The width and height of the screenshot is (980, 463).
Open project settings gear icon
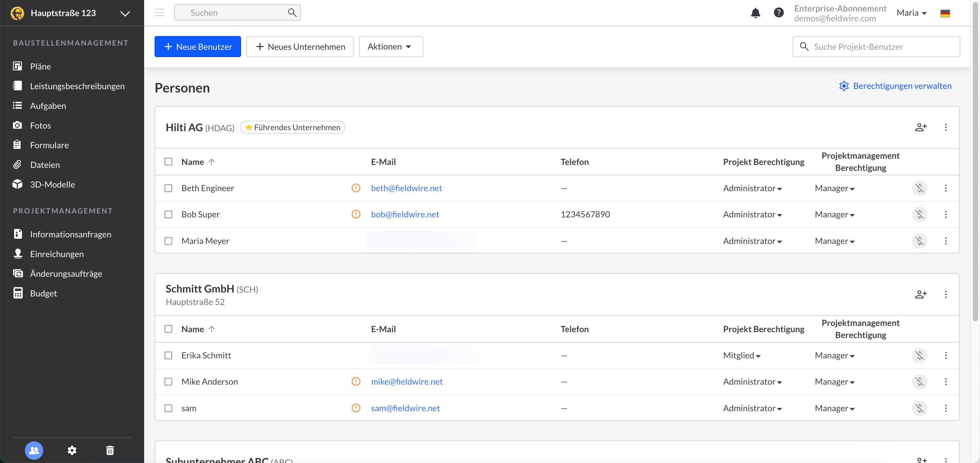pos(72,451)
